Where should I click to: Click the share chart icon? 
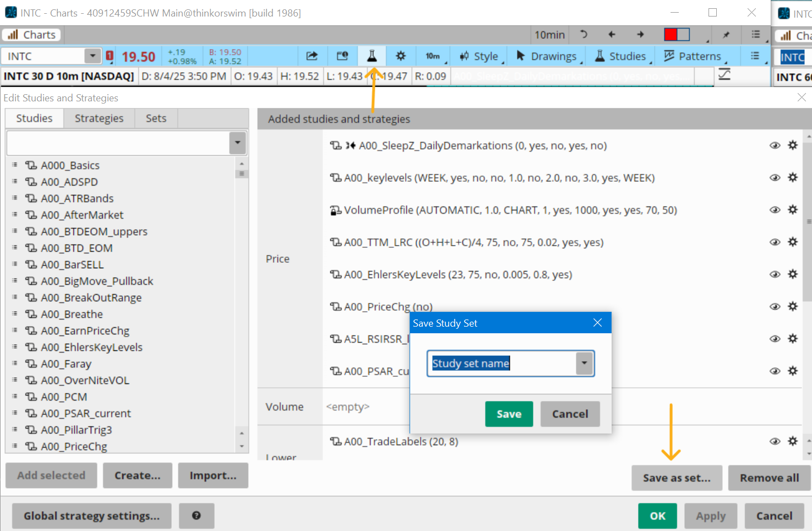click(312, 56)
